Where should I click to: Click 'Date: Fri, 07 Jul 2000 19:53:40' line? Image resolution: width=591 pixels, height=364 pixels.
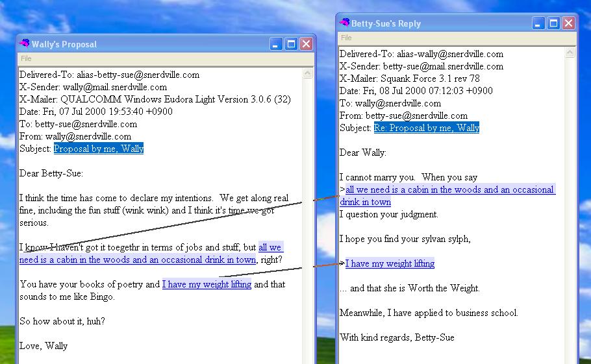[x=96, y=112]
